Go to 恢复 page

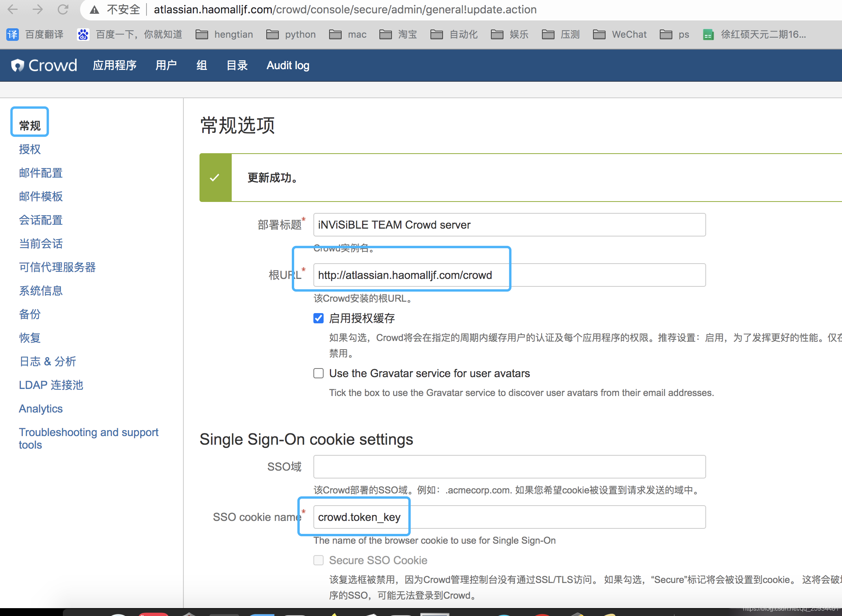coord(30,338)
